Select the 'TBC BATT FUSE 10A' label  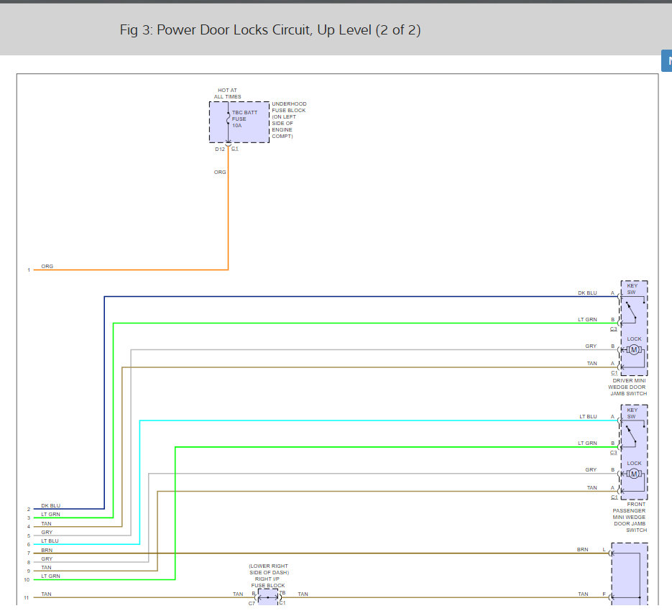pyautogui.click(x=244, y=119)
